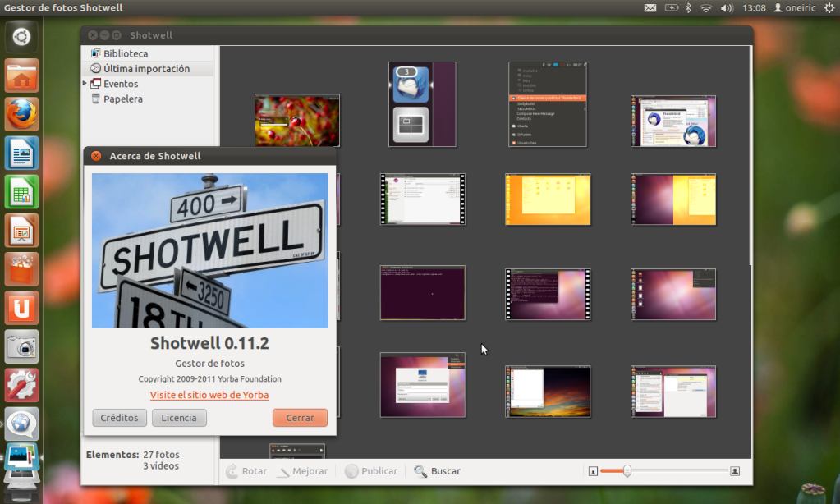Viewport: 840px width, 504px height.
Task: Open the Visite el sitio web de Yorba link
Action: (x=209, y=395)
